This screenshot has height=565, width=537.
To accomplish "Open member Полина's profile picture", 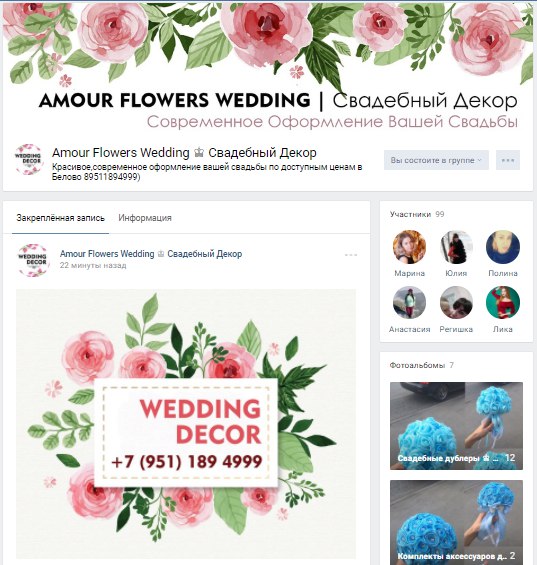I will [503, 247].
